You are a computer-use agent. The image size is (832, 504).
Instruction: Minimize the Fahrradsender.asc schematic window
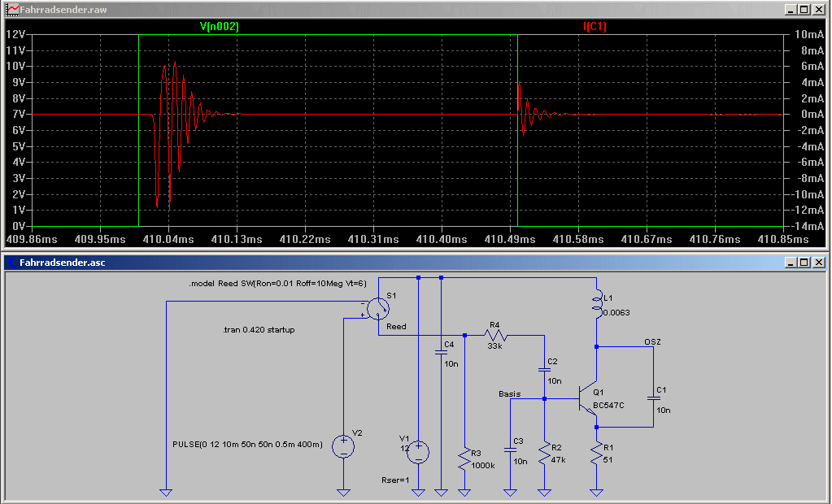791,262
